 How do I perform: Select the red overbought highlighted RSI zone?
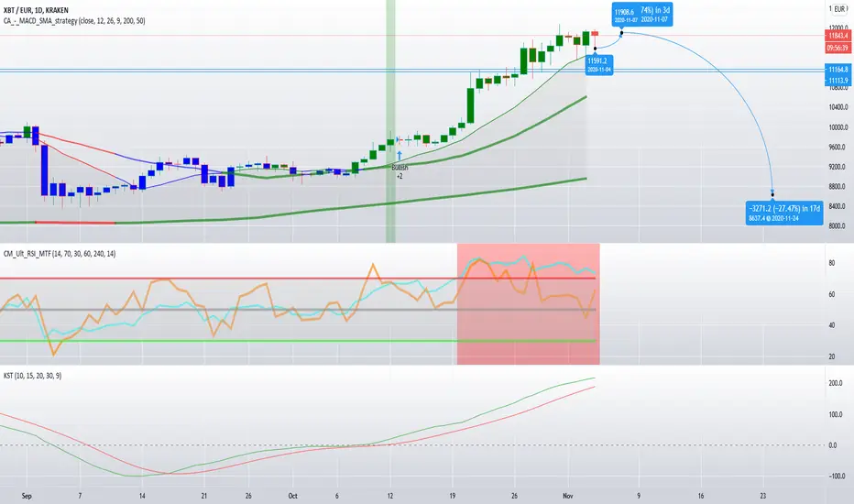(529, 304)
